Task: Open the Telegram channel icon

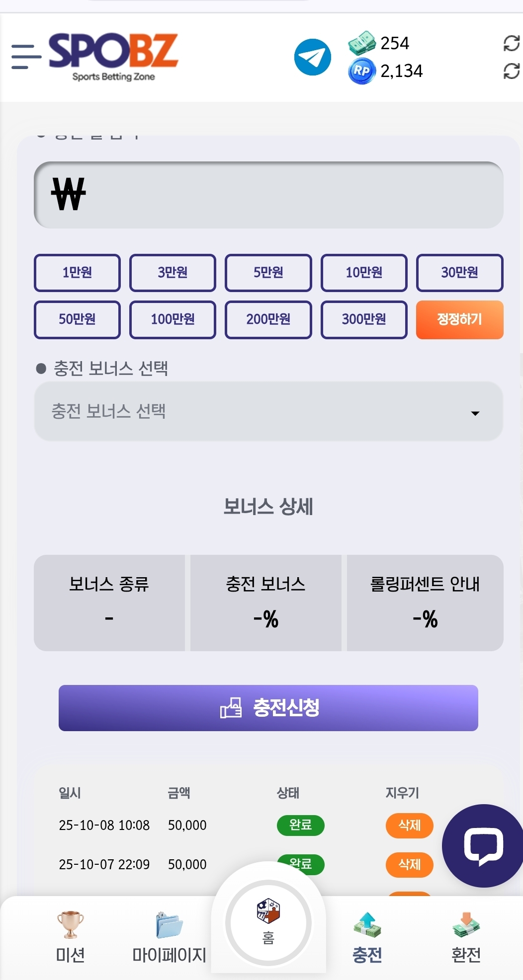Action: click(312, 57)
